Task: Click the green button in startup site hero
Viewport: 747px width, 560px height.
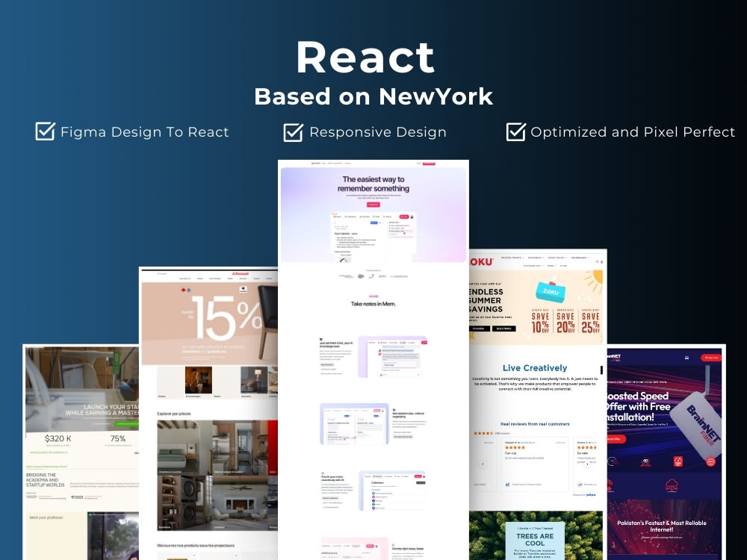Action: (126, 424)
